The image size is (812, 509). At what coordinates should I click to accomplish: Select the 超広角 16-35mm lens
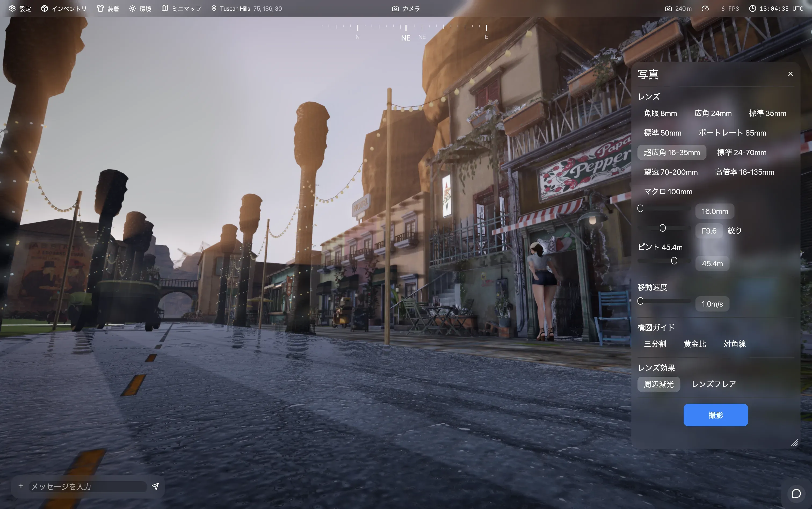(672, 152)
